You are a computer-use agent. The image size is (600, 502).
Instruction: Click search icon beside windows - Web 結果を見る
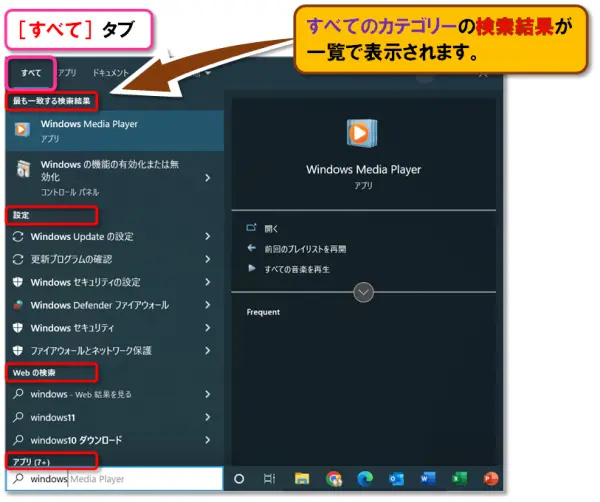(18, 394)
